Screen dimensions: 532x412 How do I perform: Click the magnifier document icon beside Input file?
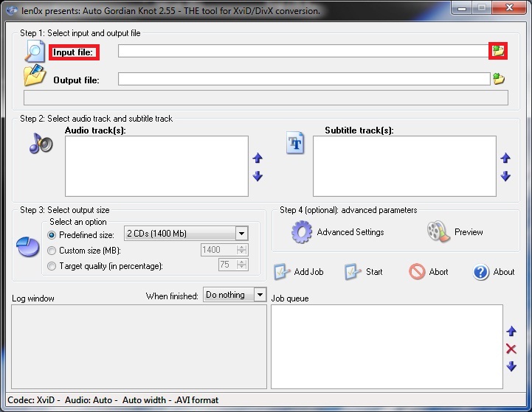click(35, 51)
